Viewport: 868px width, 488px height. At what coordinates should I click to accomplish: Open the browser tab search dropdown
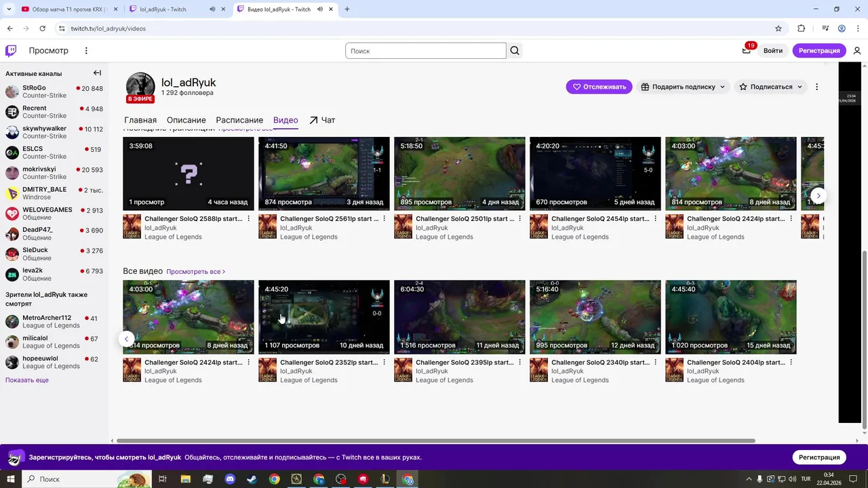(x=9, y=9)
